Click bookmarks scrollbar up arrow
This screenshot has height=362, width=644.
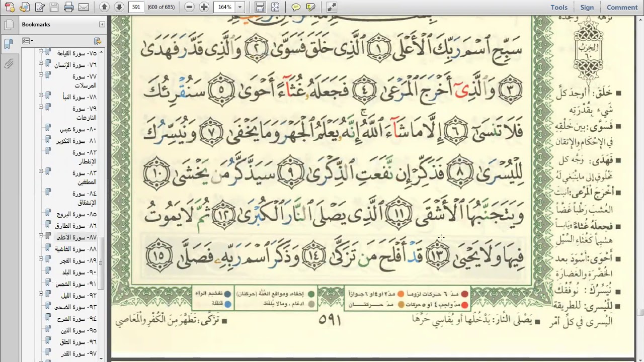(101, 52)
